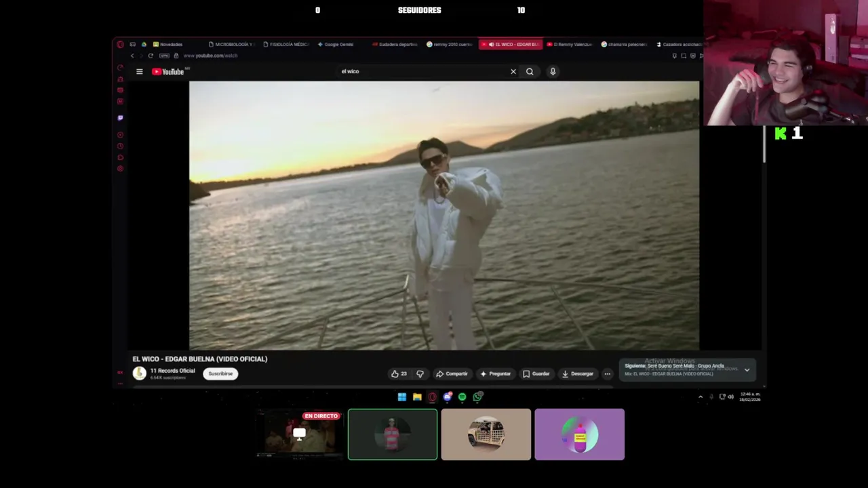Click the green Kick logo overlay
This screenshot has height=488, width=868.
(781, 134)
